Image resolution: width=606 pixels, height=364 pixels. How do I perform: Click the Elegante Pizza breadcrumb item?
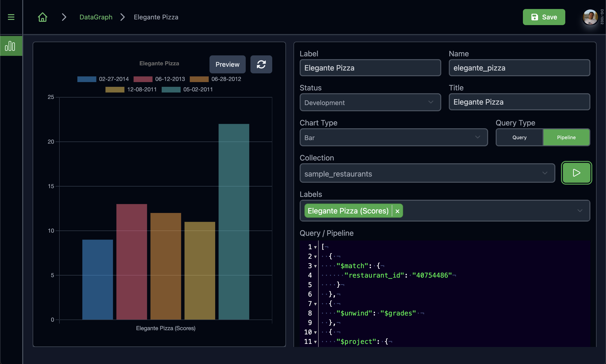[x=156, y=17]
